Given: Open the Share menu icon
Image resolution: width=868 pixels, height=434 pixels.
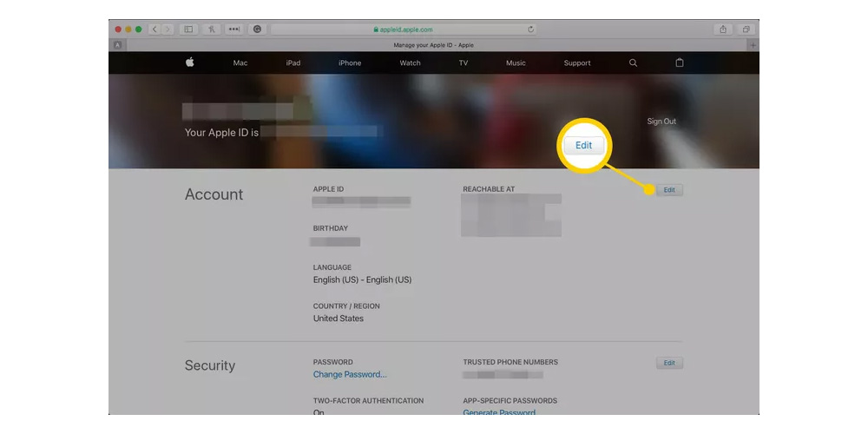Looking at the screenshot, I should 723,30.
